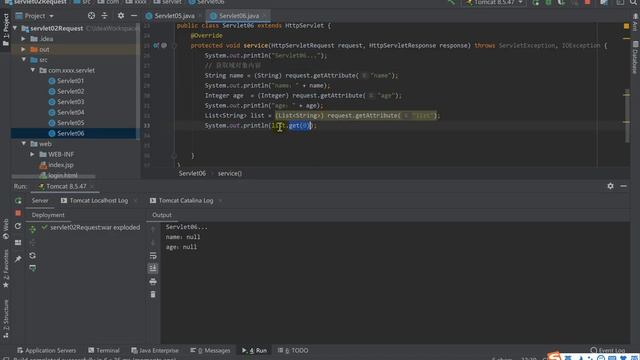Click update application refresh icon
640x360 pixels.
(18, 226)
